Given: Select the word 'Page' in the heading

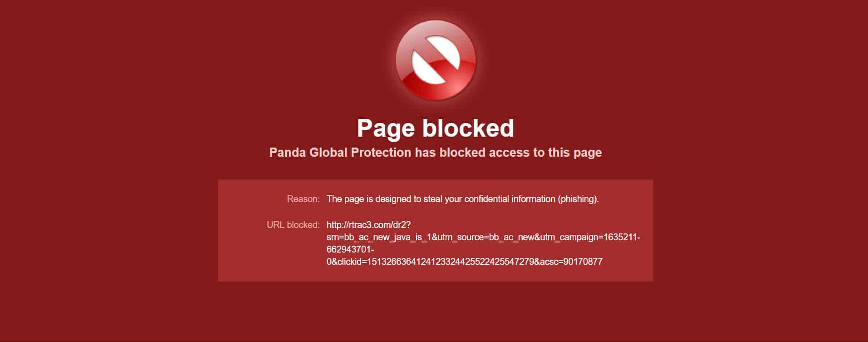Looking at the screenshot, I should coord(386,128).
